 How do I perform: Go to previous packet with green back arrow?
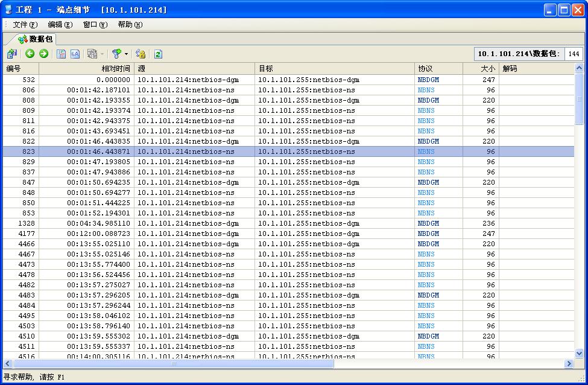[30, 54]
